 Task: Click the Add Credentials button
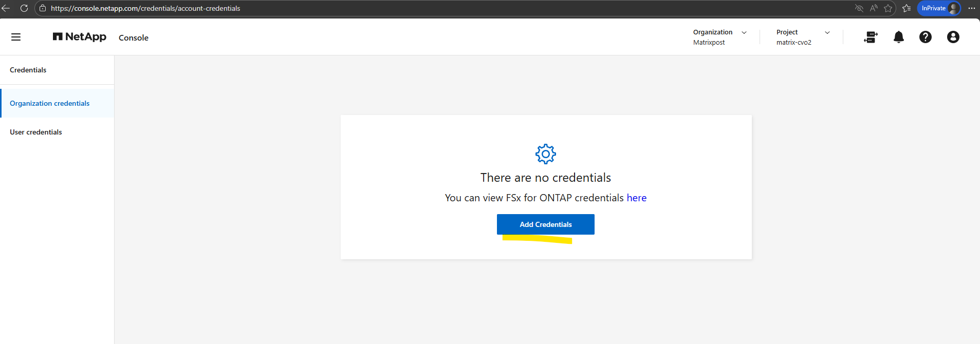tap(546, 224)
